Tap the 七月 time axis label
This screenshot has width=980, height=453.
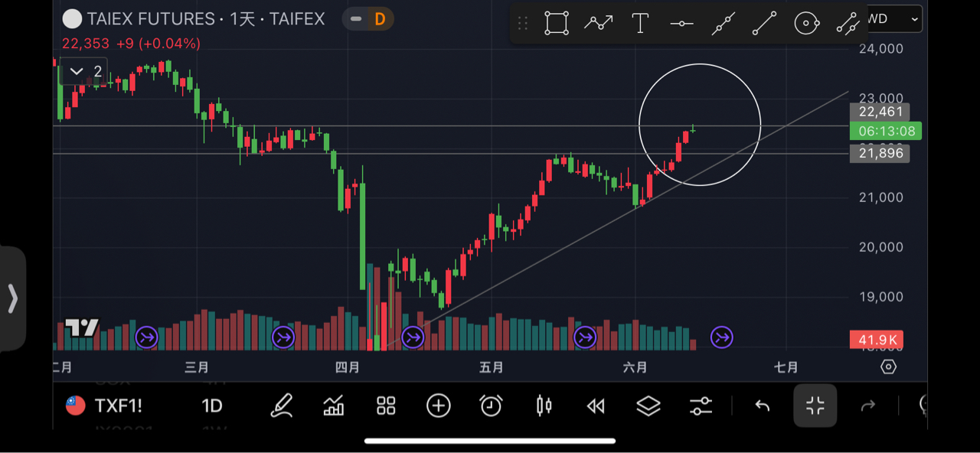coord(786,367)
